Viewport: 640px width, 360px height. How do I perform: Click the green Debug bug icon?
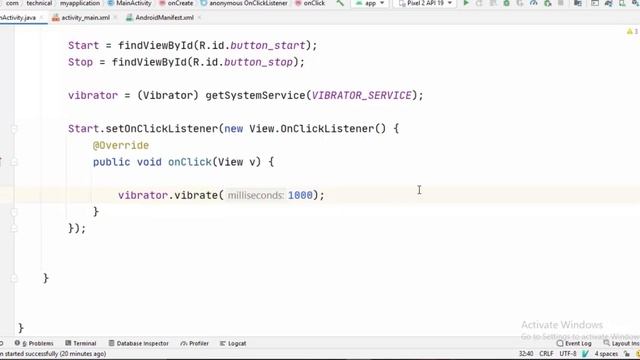[x=507, y=3]
